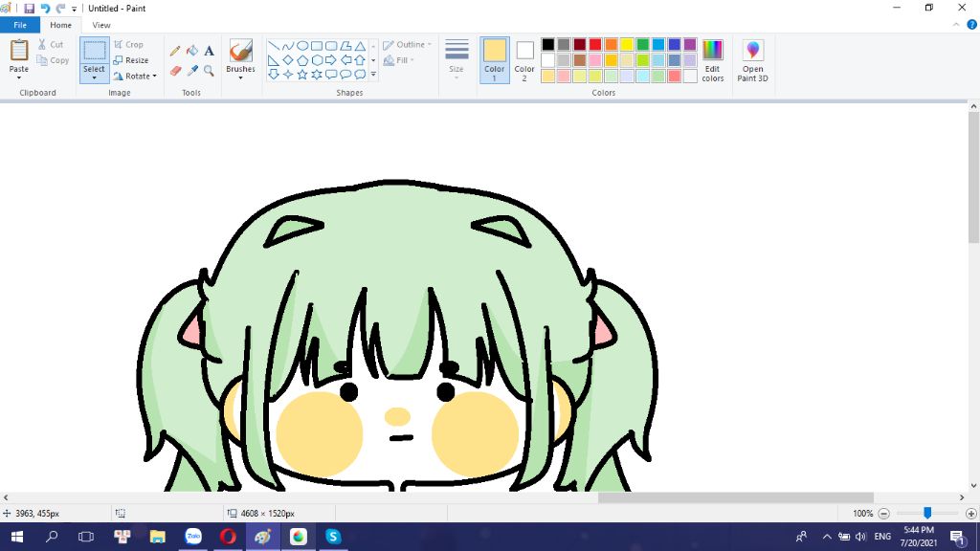Choose the Pentagon shape

coord(302,60)
